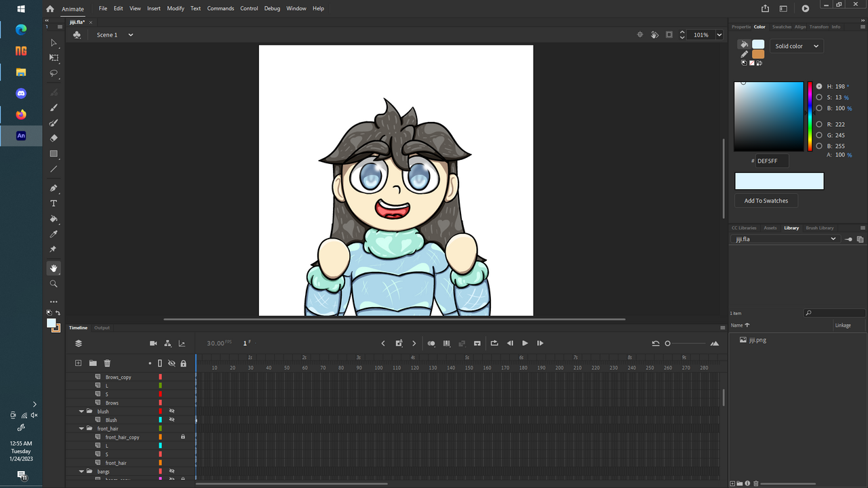The width and height of the screenshot is (868, 488).
Task: Create a new layer folder
Action: click(x=93, y=363)
